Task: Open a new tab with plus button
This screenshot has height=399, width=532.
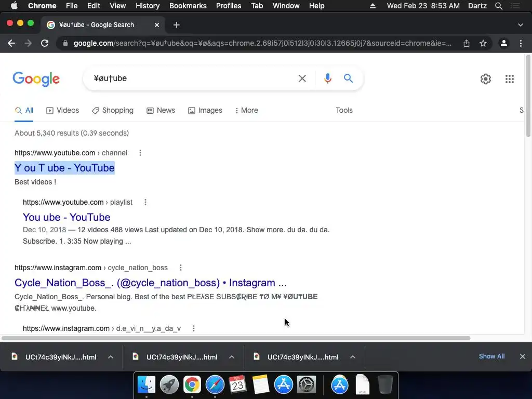Action: click(x=177, y=25)
